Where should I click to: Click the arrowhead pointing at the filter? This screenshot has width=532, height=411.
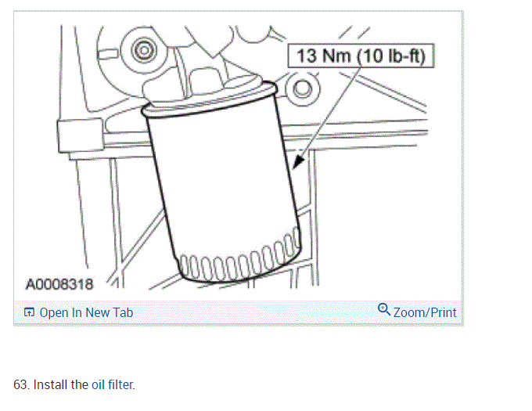pyautogui.click(x=298, y=161)
